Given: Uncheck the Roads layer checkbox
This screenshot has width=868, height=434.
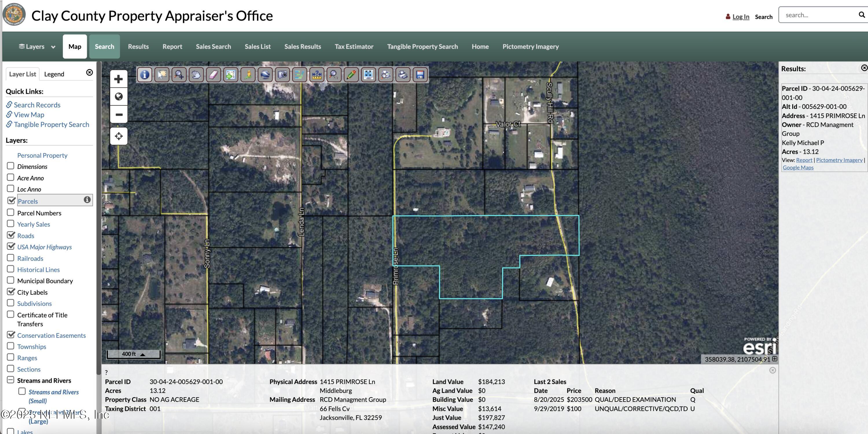Looking at the screenshot, I should [x=11, y=235].
